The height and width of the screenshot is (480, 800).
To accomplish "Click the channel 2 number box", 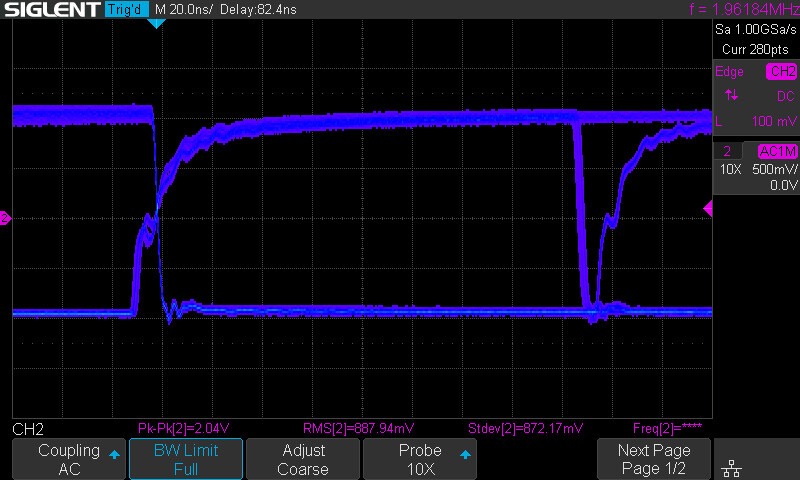I will [727, 151].
